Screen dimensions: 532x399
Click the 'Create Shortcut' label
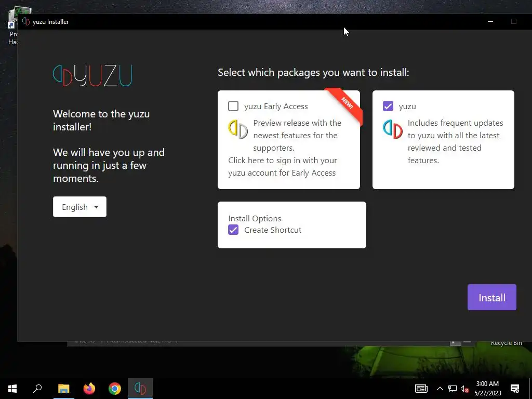[x=273, y=230]
